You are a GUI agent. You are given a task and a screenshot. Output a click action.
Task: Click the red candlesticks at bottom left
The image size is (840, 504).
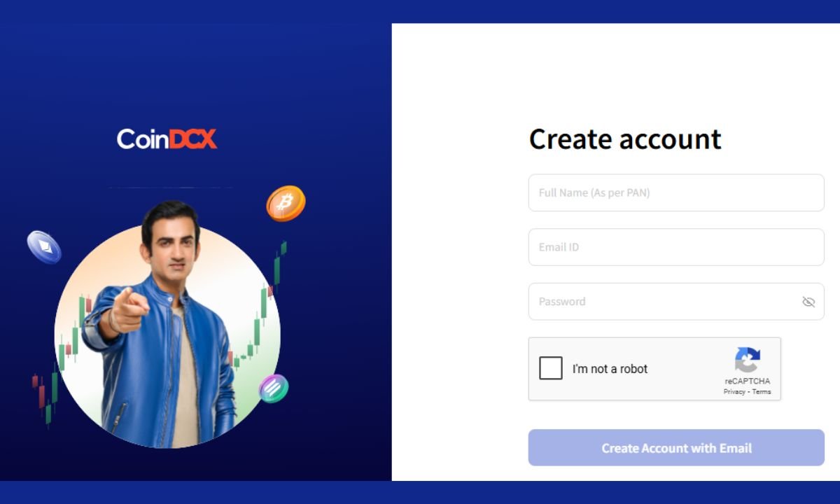pos(38,392)
